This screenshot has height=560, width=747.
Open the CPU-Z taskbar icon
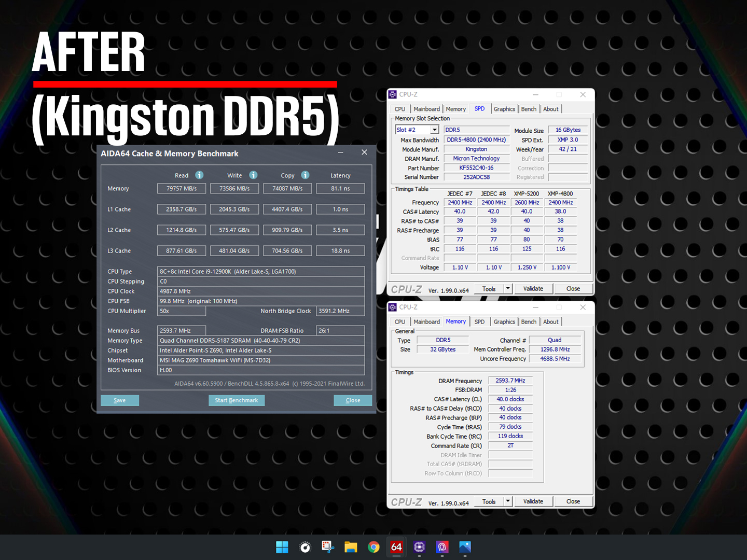tap(419, 547)
